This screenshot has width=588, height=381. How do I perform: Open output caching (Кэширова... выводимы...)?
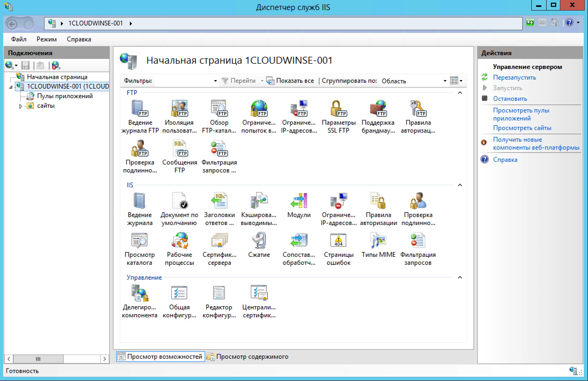(259, 209)
